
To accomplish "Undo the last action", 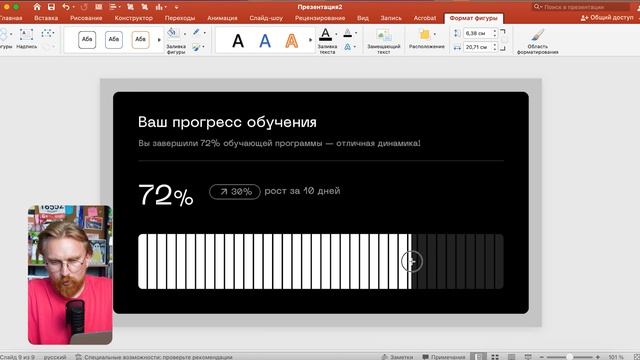I will pos(65,7).
